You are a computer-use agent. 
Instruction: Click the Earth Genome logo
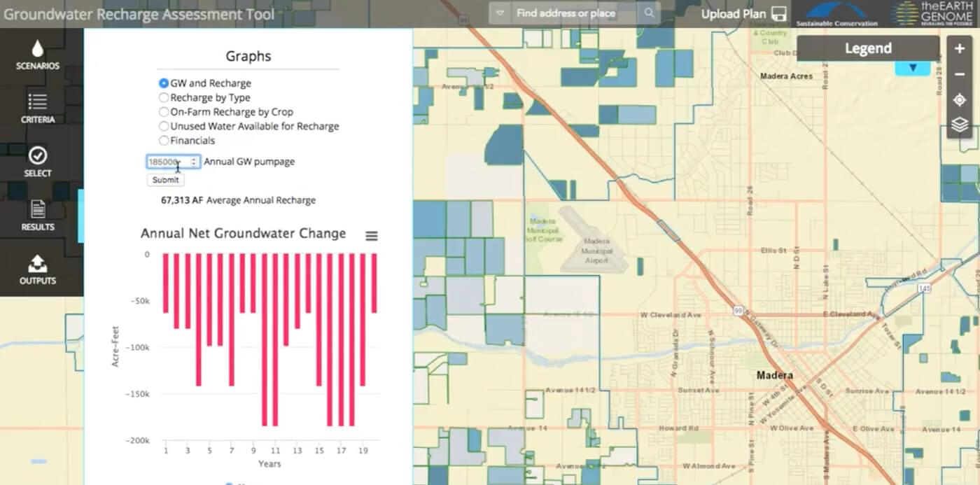[x=932, y=13]
